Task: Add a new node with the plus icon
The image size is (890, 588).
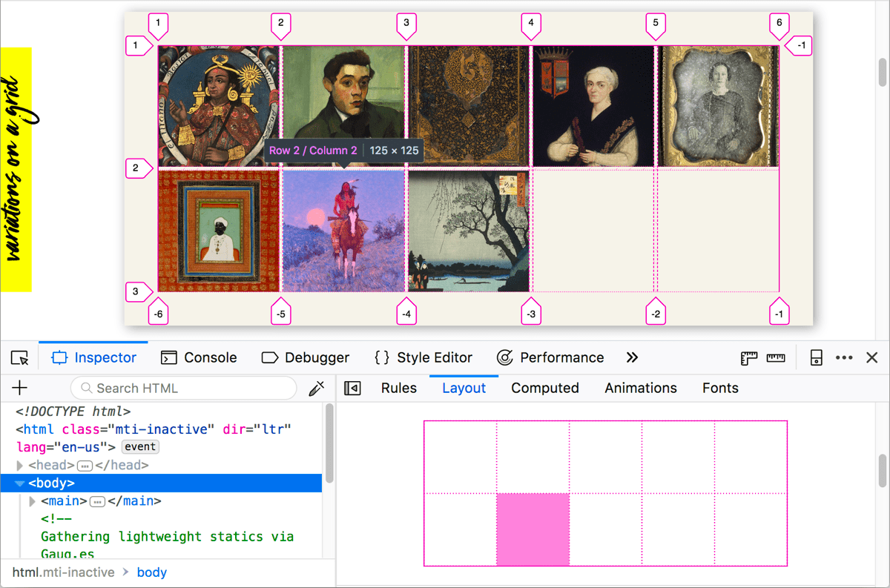Action: (19, 387)
